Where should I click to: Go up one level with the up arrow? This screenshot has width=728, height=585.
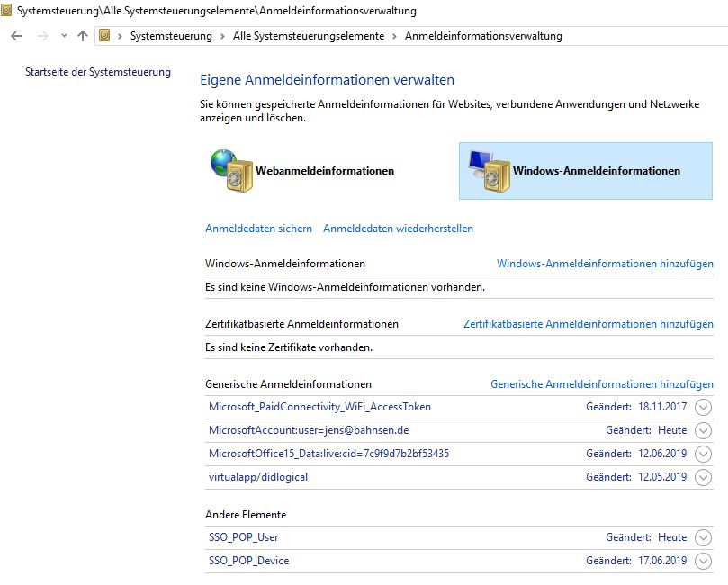83,36
